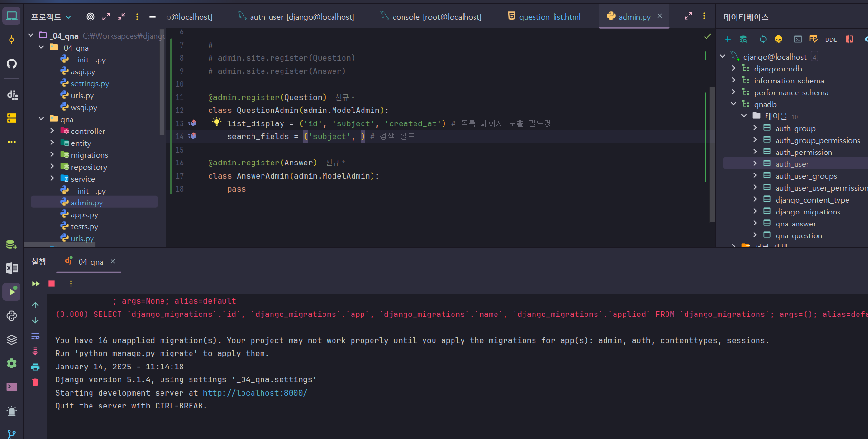Viewport: 868px width, 439px height.
Task: Close the admin.py editor tab
Action: pos(660,16)
